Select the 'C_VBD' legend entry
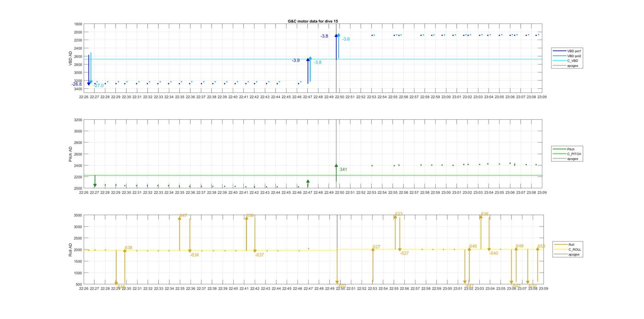 [573, 61]
